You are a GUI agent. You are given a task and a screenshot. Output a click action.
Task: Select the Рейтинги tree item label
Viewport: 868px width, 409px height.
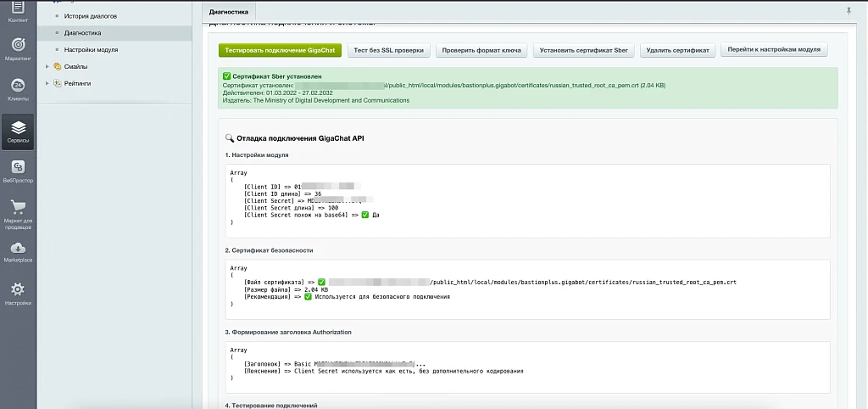tap(77, 83)
